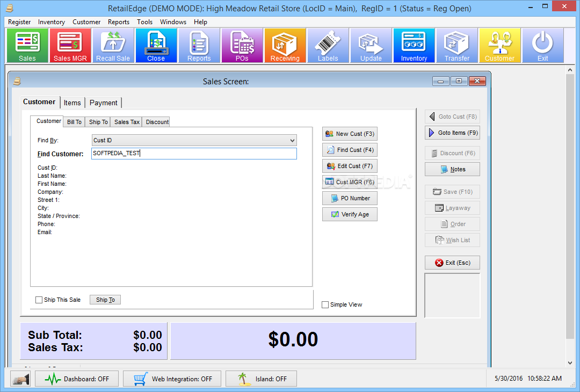Select the outer Customer tab
The image size is (580, 392).
[x=39, y=101]
